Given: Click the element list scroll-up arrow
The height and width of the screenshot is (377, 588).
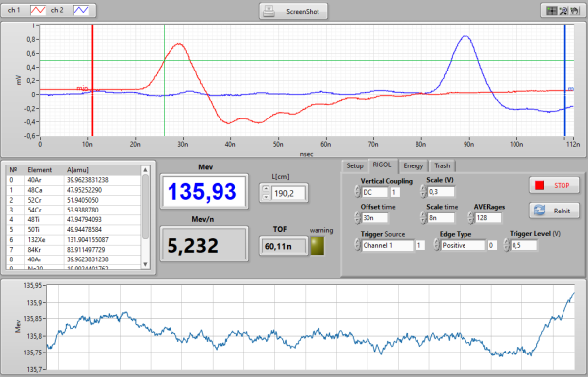Looking at the screenshot, I should (x=146, y=170).
